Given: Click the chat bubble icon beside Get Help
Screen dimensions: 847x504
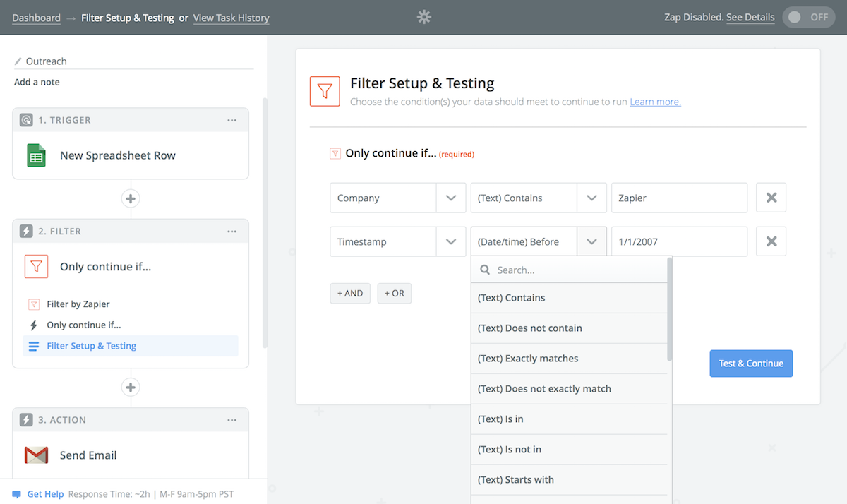Looking at the screenshot, I should 17,494.
